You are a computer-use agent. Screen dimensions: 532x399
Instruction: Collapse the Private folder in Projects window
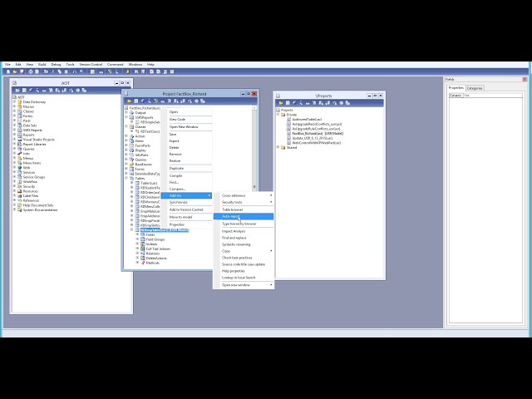pos(278,115)
